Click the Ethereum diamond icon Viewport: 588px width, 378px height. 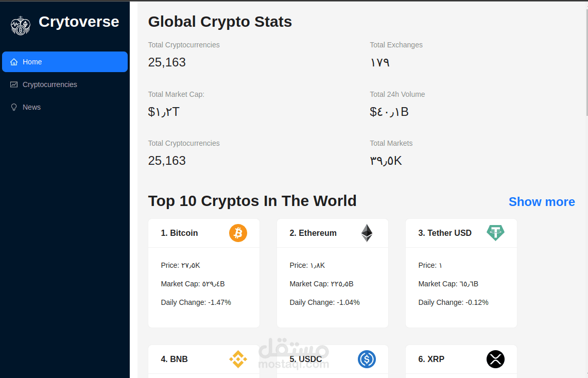pyautogui.click(x=367, y=232)
